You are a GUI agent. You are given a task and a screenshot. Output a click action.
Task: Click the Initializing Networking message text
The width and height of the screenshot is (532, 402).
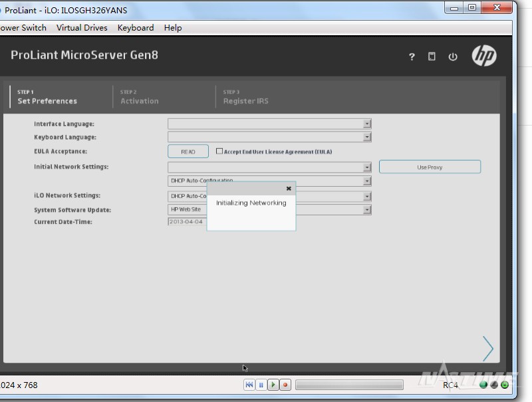pos(251,203)
